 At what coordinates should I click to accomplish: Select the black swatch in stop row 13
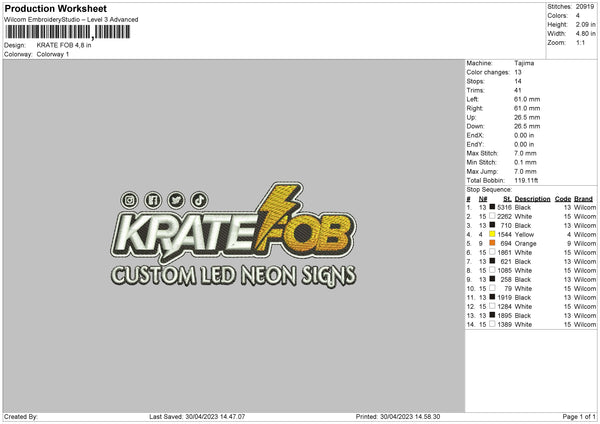492,315
